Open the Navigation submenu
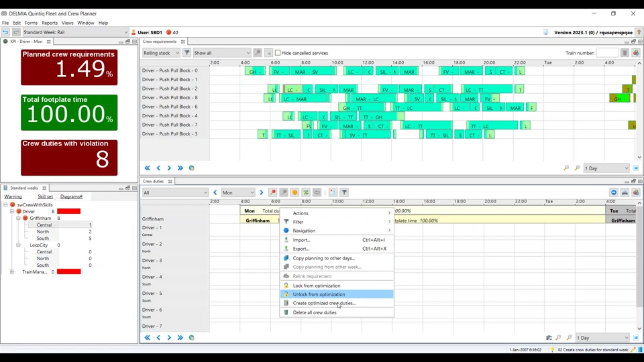 pos(337,231)
